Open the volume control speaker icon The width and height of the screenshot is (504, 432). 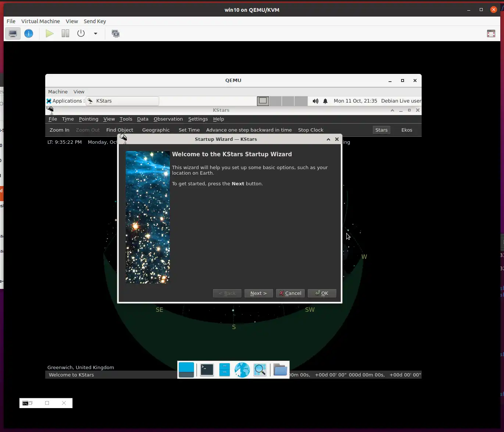pyautogui.click(x=315, y=101)
